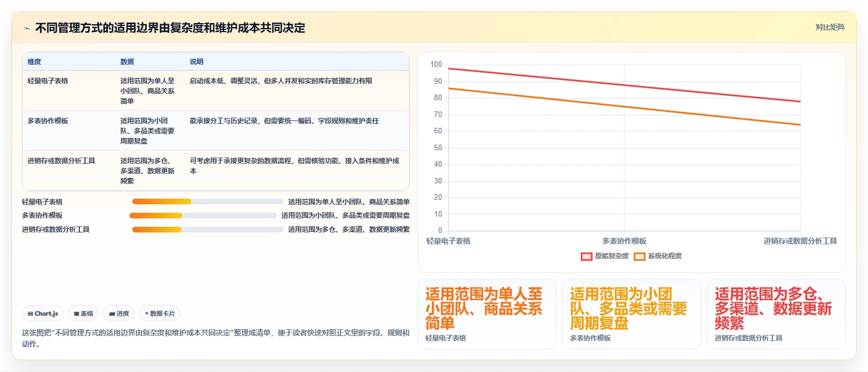Click the 进销存或数据分析工具 progress bar

[x=208, y=230]
